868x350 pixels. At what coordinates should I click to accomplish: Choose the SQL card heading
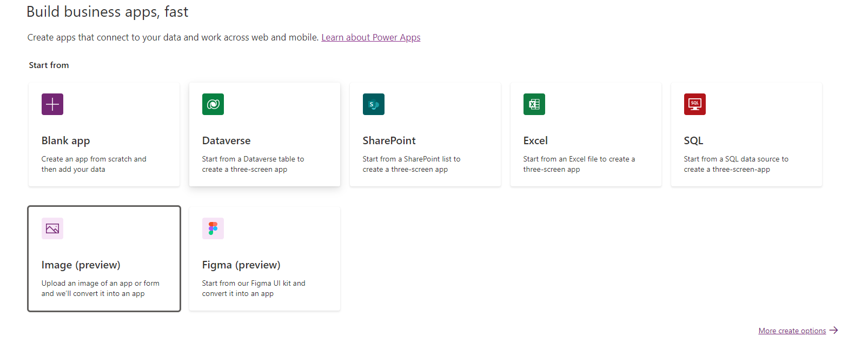click(693, 140)
